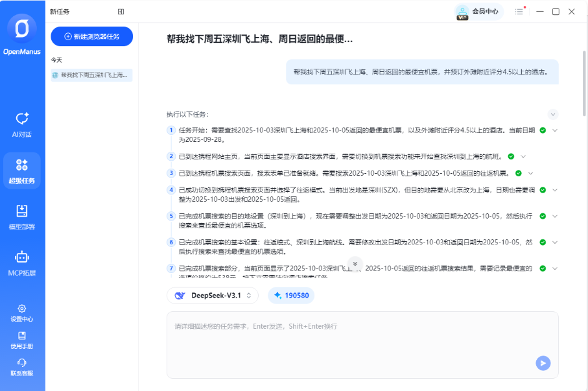Click the blue send message button
Screen dimensions: 588x391
[x=543, y=363]
